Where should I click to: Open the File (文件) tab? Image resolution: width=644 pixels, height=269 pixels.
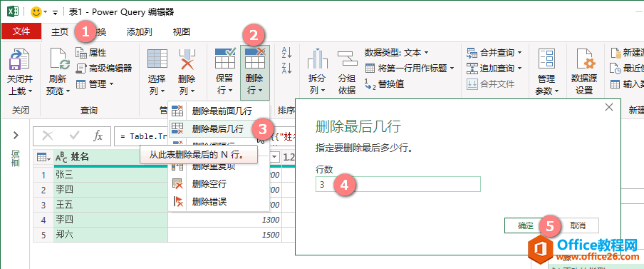21,31
